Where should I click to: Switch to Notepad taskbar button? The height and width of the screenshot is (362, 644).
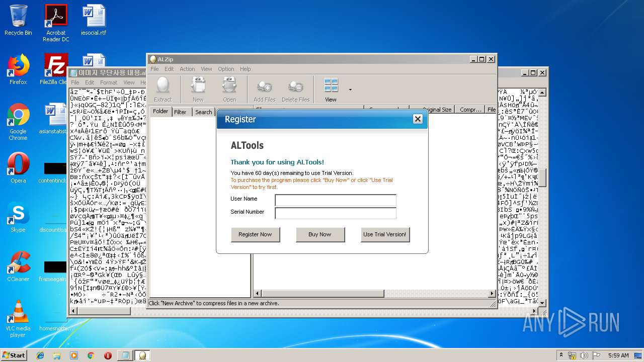124,355
